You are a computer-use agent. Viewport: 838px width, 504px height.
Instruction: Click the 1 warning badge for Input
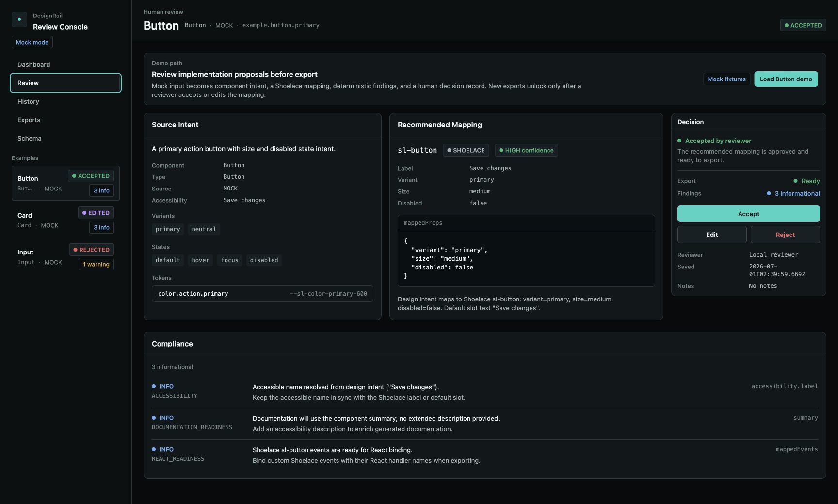coord(96,264)
